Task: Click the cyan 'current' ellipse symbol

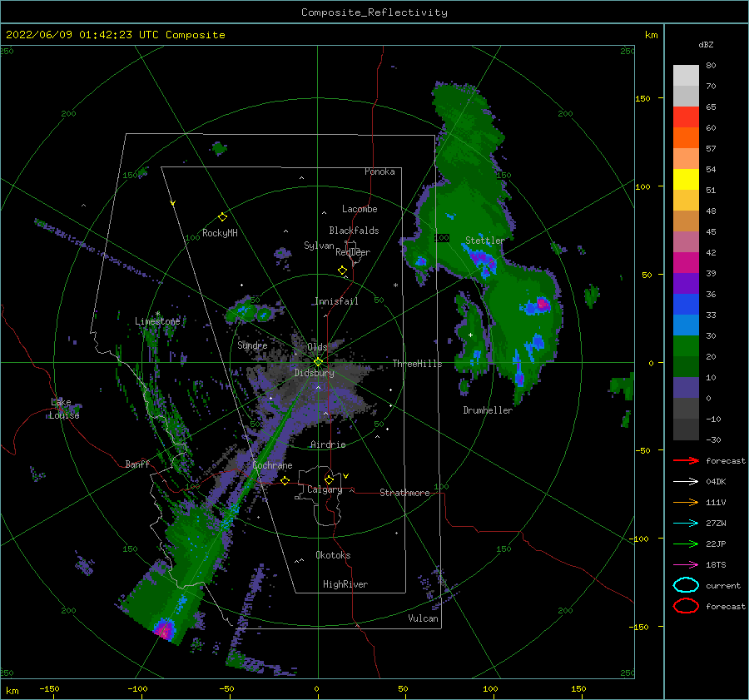Action: pos(686,585)
